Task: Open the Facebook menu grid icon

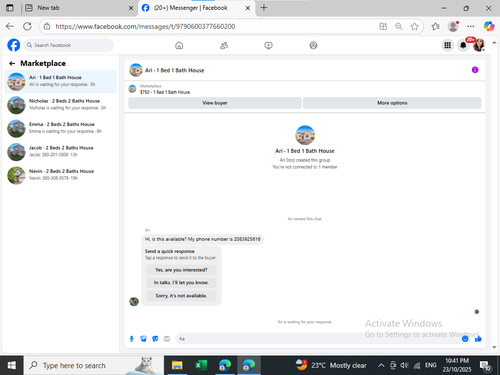Action: click(x=447, y=45)
